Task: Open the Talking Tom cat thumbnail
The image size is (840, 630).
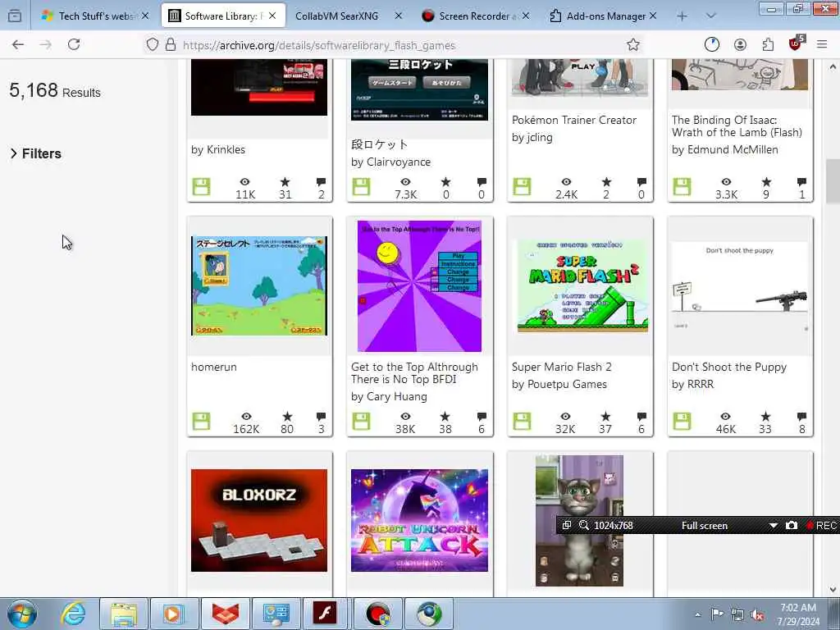Action: [x=580, y=521]
